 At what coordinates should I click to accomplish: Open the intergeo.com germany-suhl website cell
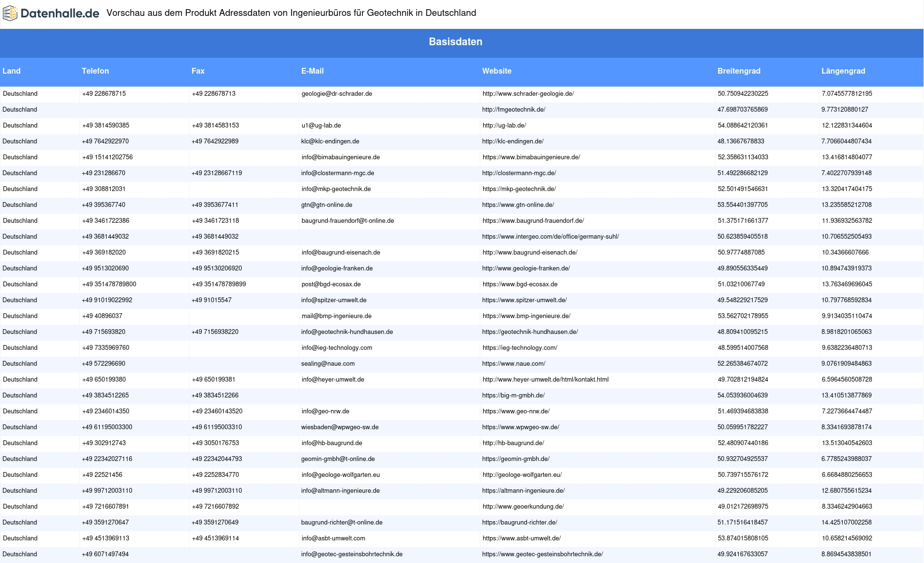(551, 237)
